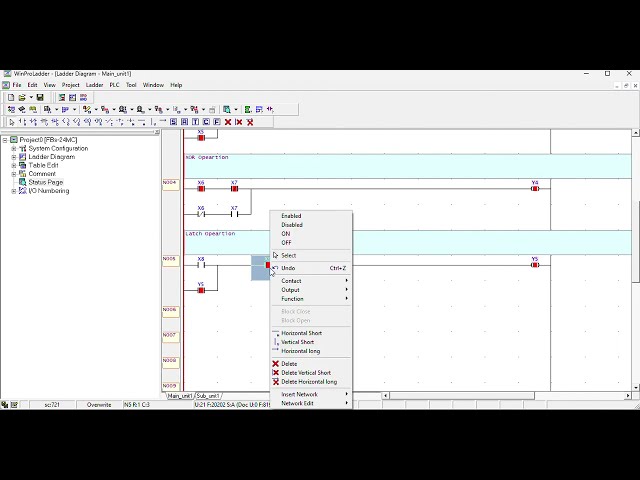This screenshot has height=480, width=640.
Task: Choose Delete Vertical Short in context menu
Action: pos(311,373)
